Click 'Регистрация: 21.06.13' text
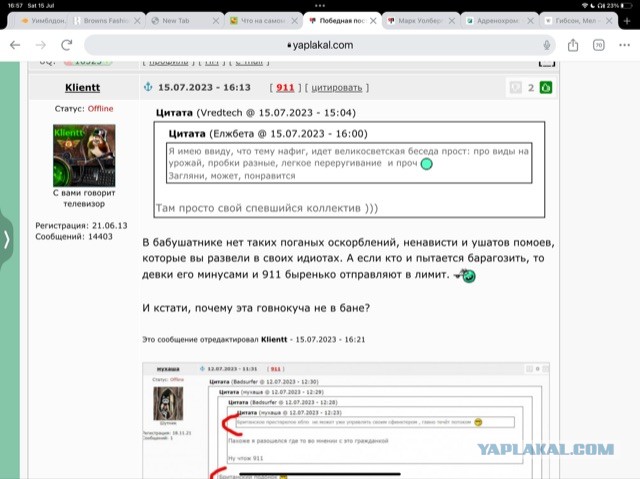Screen dimensions: 640x479 [x=81, y=225]
